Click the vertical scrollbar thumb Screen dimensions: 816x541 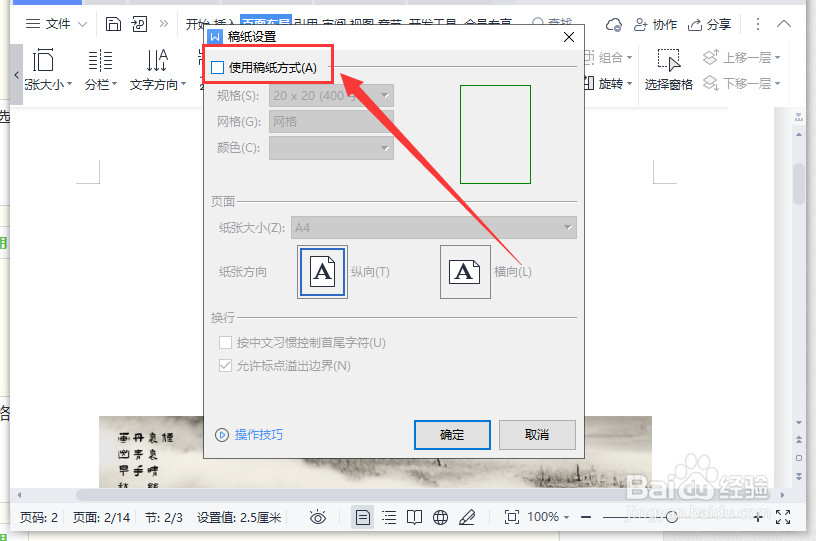(798, 184)
